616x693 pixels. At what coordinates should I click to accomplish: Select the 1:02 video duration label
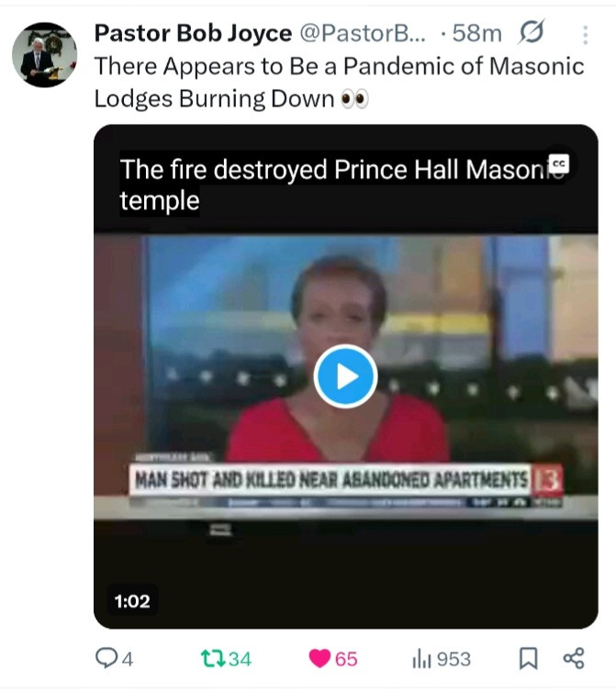click(132, 601)
